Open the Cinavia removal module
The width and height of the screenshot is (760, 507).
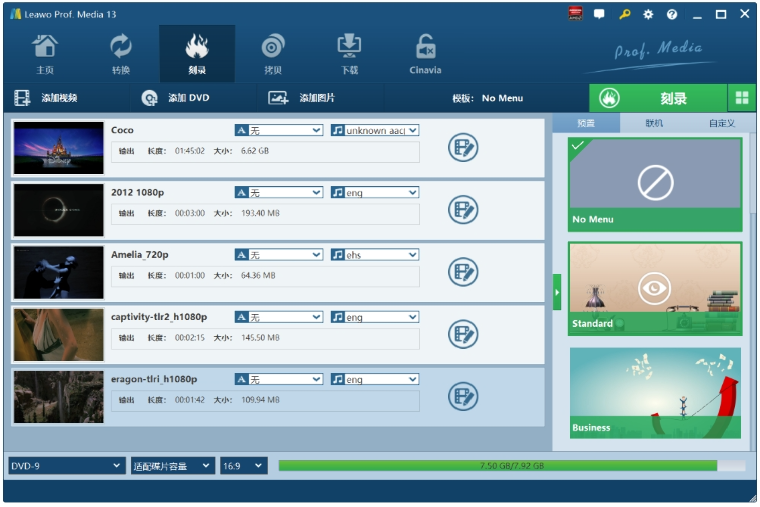pyautogui.click(x=425, y=54)
